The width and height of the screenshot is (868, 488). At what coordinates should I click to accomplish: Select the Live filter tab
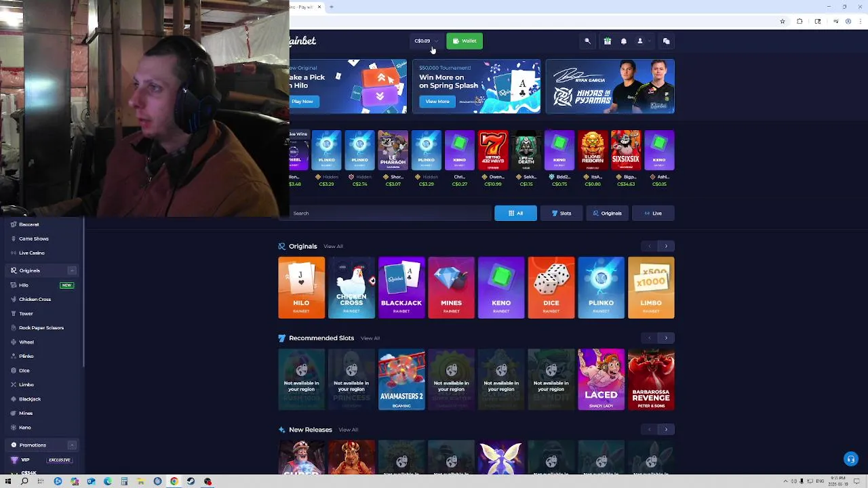point(653,213)
